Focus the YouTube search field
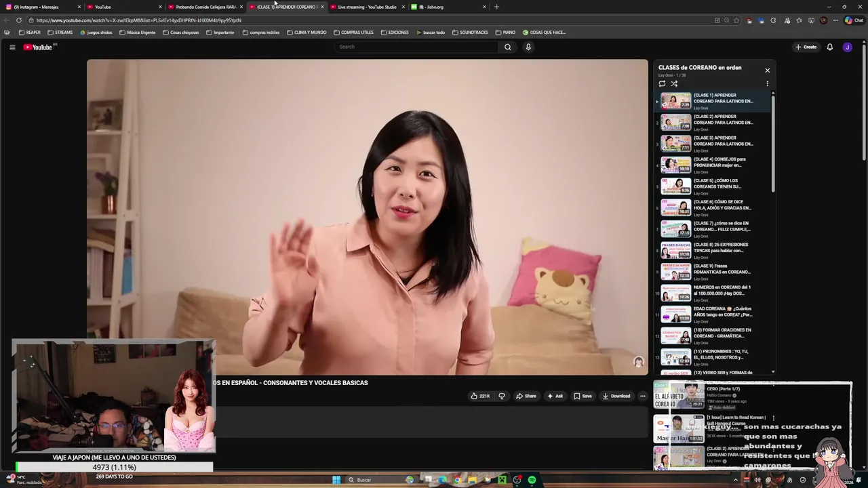The image size is (868, 488). pyautogui.click(x=417, y=47)
